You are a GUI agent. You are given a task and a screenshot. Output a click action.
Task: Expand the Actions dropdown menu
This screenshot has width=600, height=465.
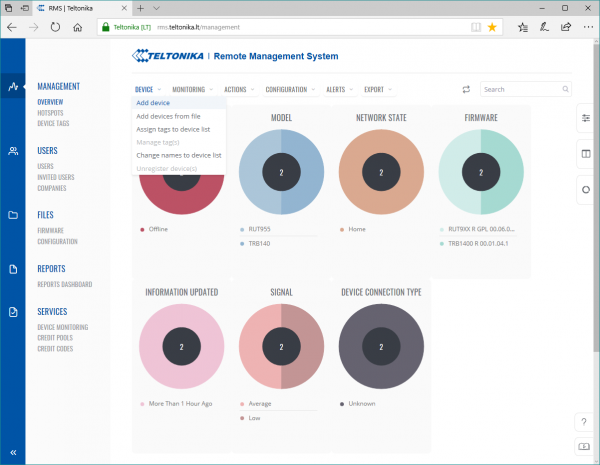coord(239,90)
